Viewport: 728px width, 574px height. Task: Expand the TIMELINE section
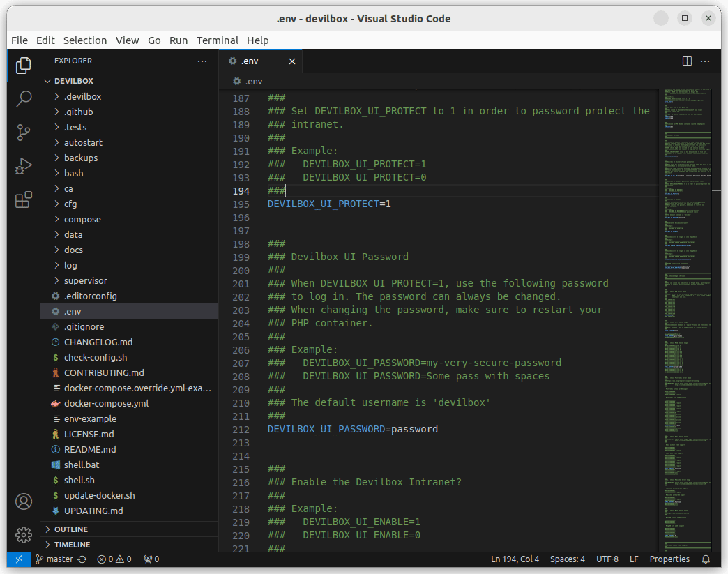pyautogui.click(x=72, y=545)
